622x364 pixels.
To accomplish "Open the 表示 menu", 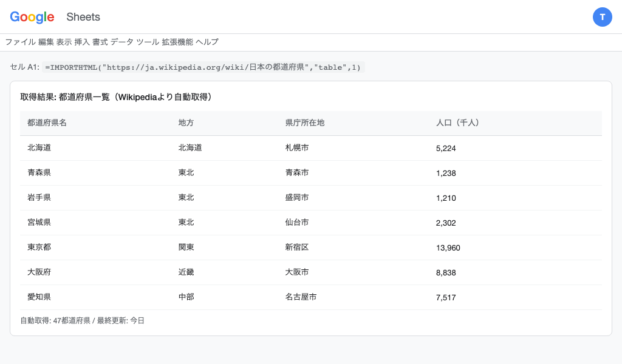I will [64, 42].
